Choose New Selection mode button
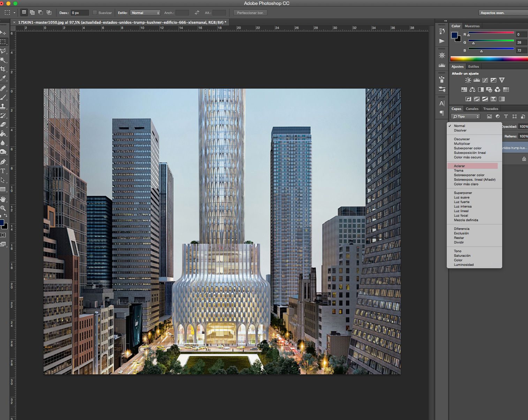This screenshot has height=420, width=528. (x=24, y=13)
